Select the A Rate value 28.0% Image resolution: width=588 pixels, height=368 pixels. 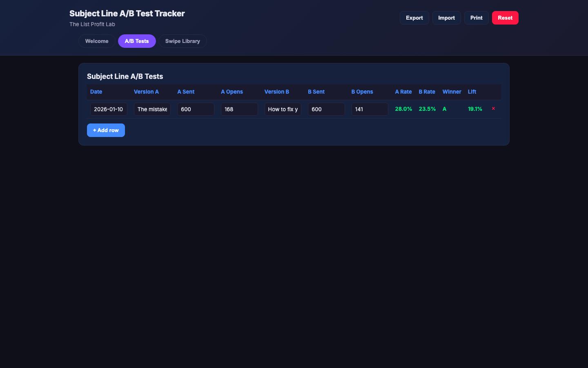coord(403,109)
